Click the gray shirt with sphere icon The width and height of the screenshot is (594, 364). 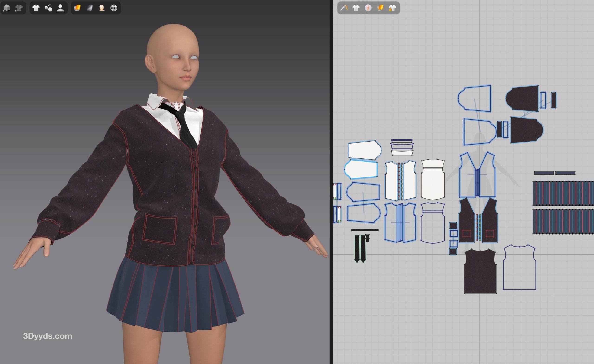19,8
